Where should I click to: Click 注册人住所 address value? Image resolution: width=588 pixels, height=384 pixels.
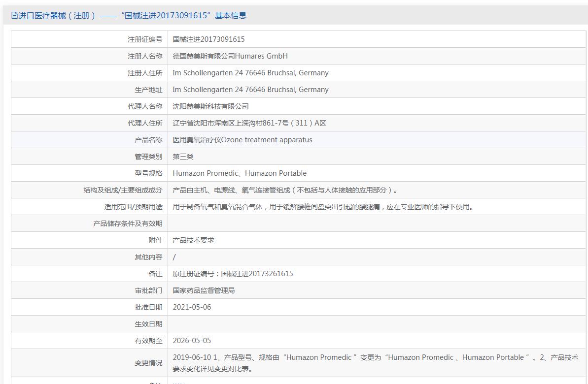tap(250, 73)
